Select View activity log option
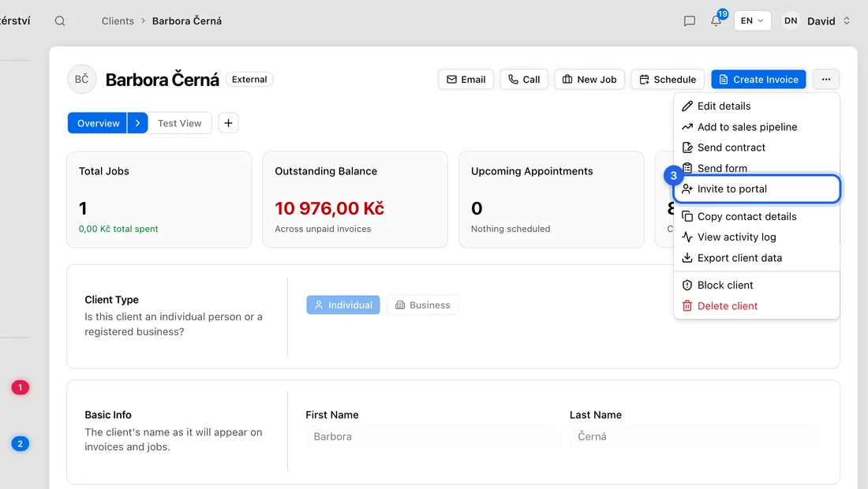868x489 pixels. point(757,237)
